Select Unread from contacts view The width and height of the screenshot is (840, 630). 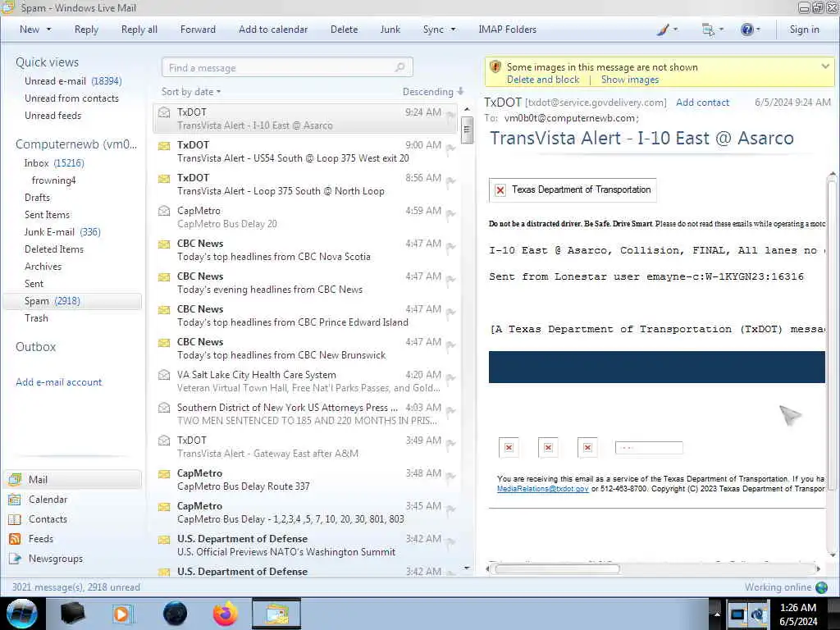(x=71, y=98)
